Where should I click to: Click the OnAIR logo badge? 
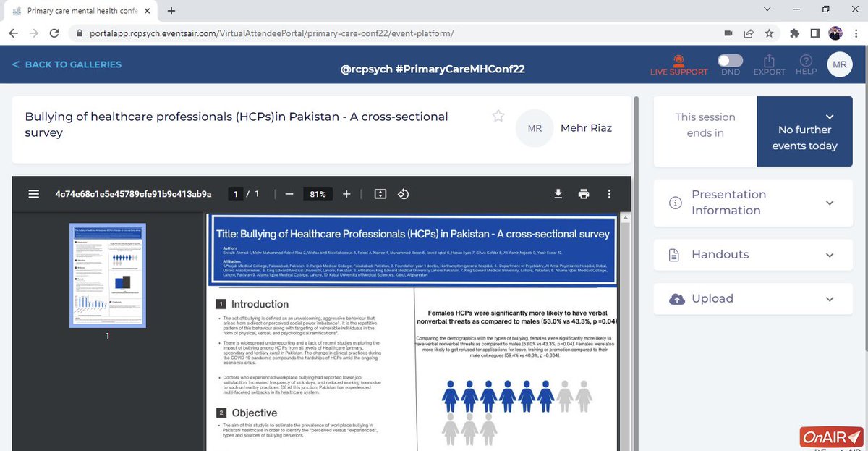[831, 437]
